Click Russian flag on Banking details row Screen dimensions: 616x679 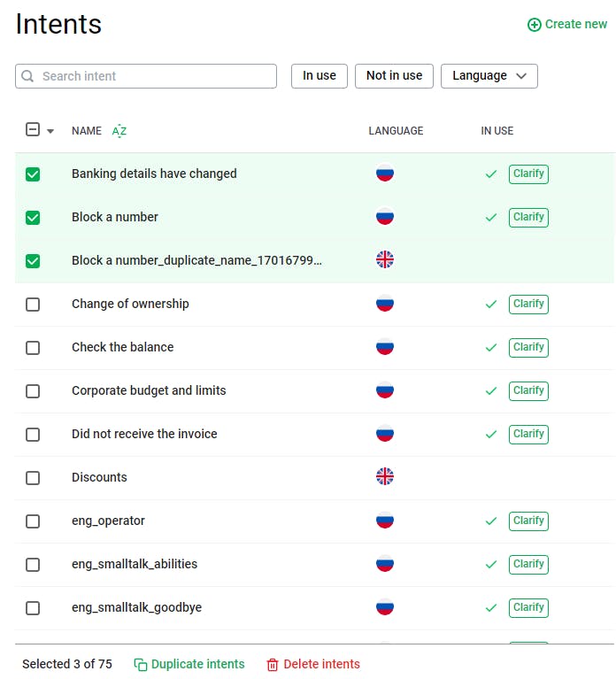(x=385, y=174)
